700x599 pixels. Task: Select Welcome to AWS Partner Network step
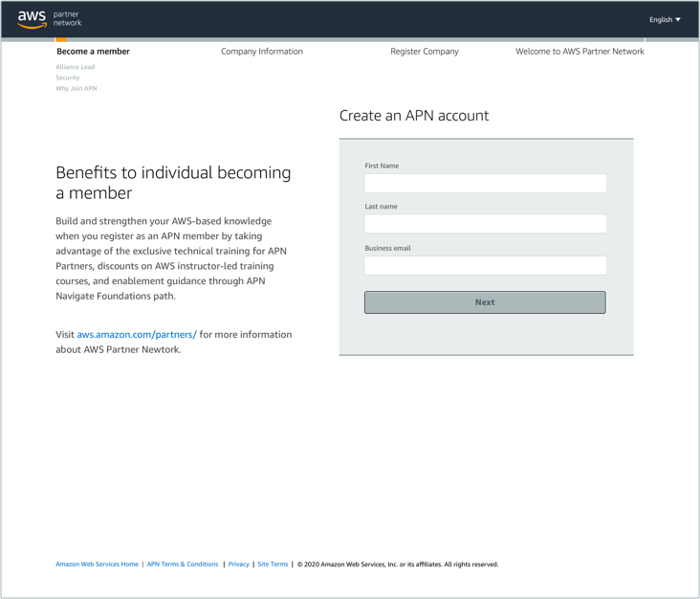(x=580, y=52)
